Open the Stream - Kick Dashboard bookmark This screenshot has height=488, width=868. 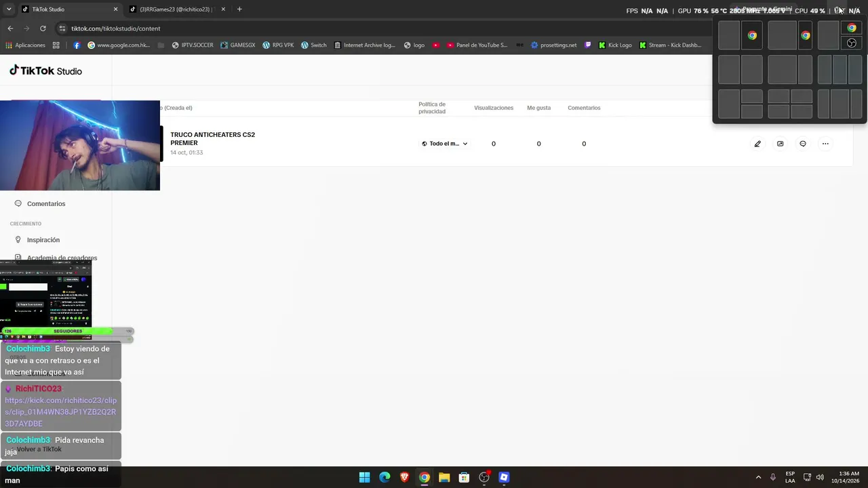(x=670, y=45)
